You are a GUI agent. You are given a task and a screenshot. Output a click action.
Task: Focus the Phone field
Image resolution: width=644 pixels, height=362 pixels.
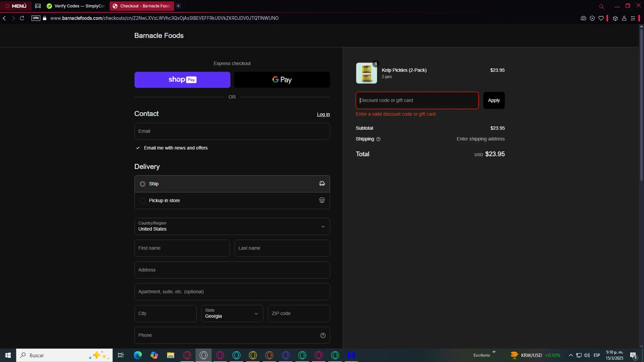pyautogui.click(x=232, y=335)
